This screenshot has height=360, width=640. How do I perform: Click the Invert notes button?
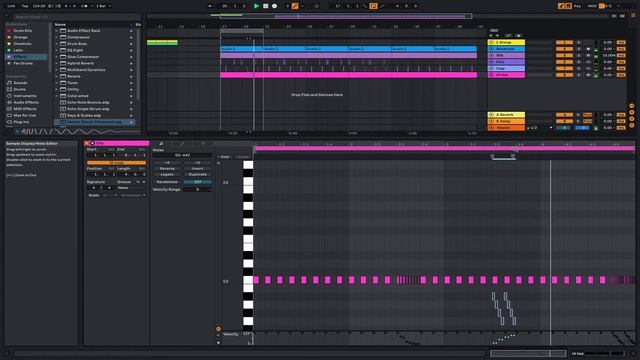pyautogui.click(x=198, y=169)
